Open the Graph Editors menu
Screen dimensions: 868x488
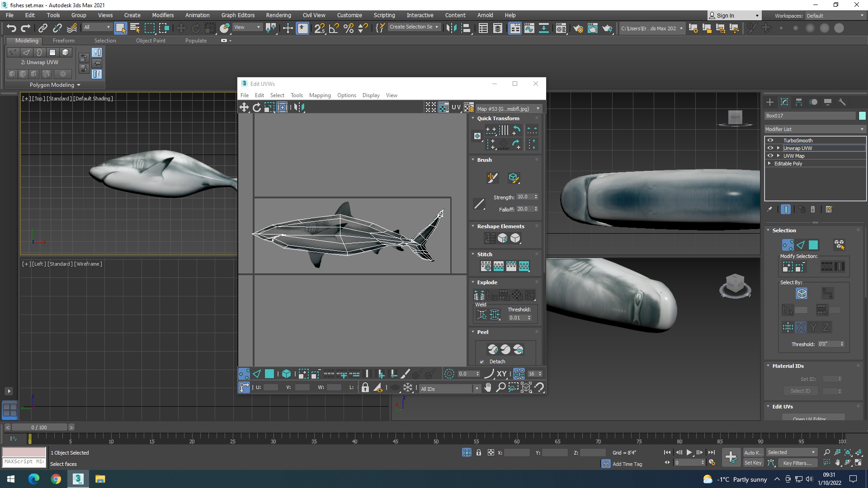coord(238,15)
